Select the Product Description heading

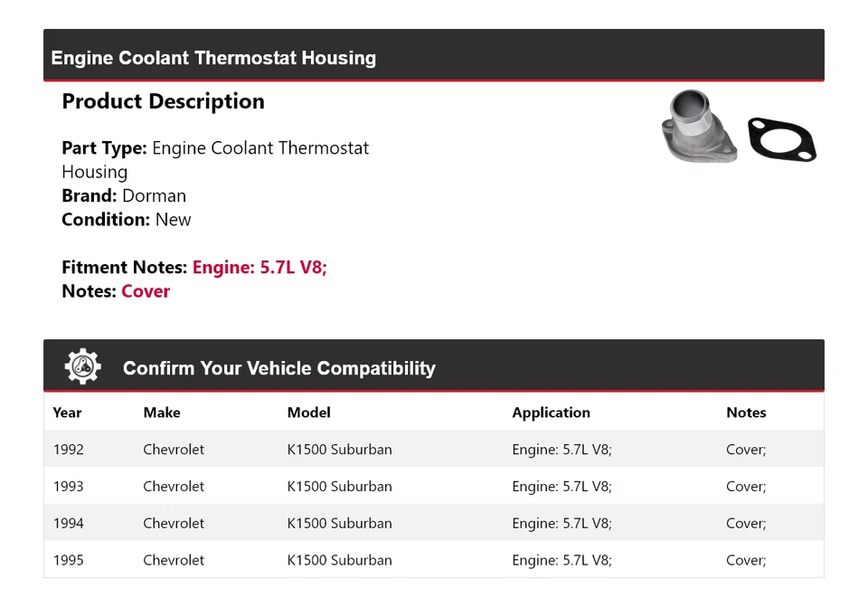click(x=163, y=101)
